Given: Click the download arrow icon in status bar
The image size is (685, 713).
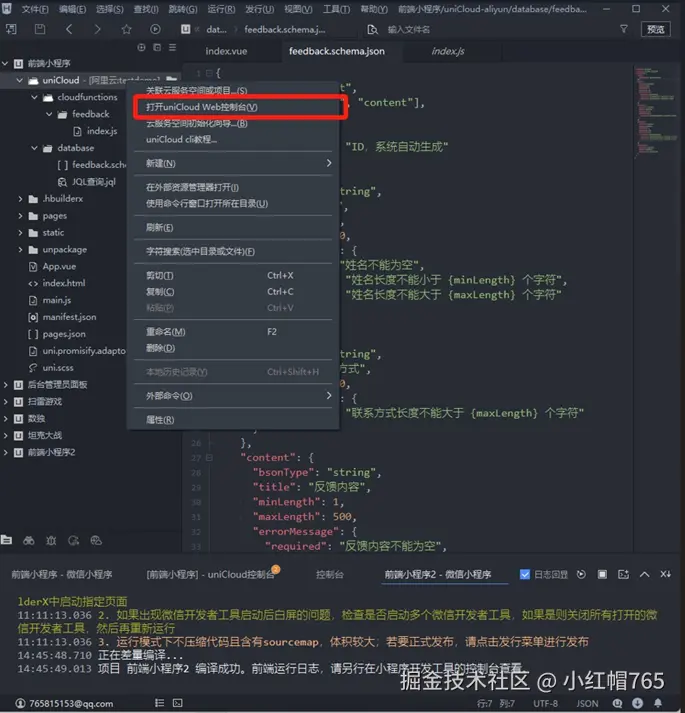Looking at the screenshot, I should point(637,703).
